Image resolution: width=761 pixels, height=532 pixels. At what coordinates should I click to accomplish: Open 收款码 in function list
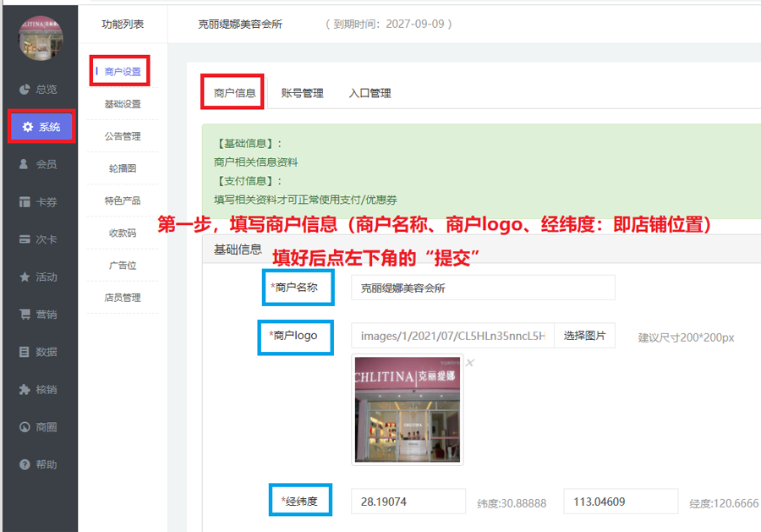coord(123,233)
